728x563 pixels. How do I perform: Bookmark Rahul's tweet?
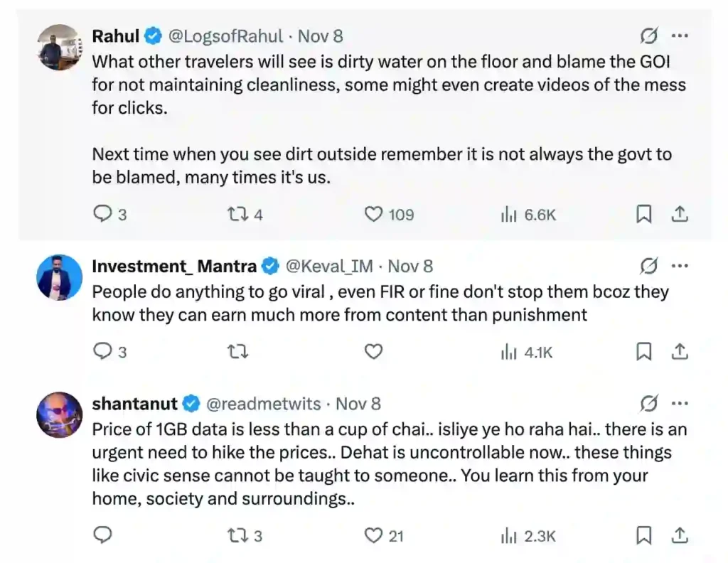[x=643, y=214]
